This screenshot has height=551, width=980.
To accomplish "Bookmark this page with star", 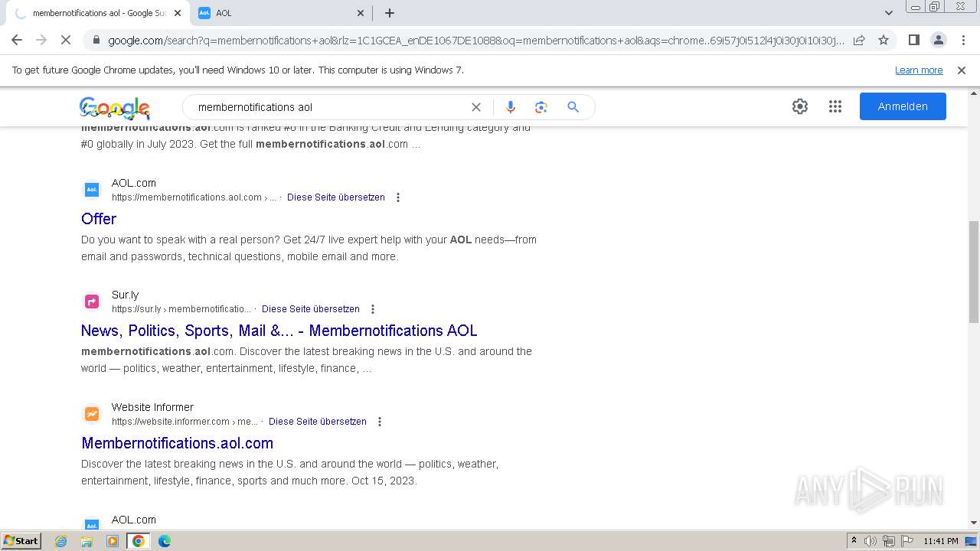I will click(x=884, y=40).
